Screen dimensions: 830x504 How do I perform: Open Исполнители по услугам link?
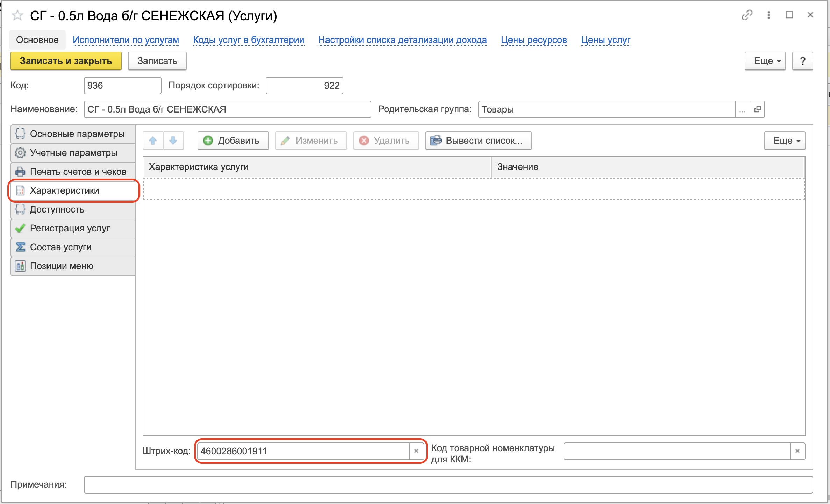pyautogui.click(x=126, y=40)
